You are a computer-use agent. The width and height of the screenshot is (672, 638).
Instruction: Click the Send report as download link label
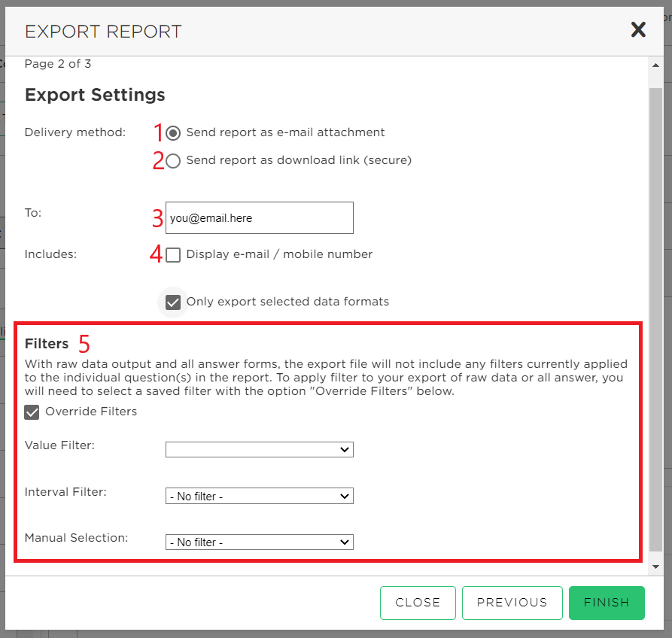coord(299,160)
